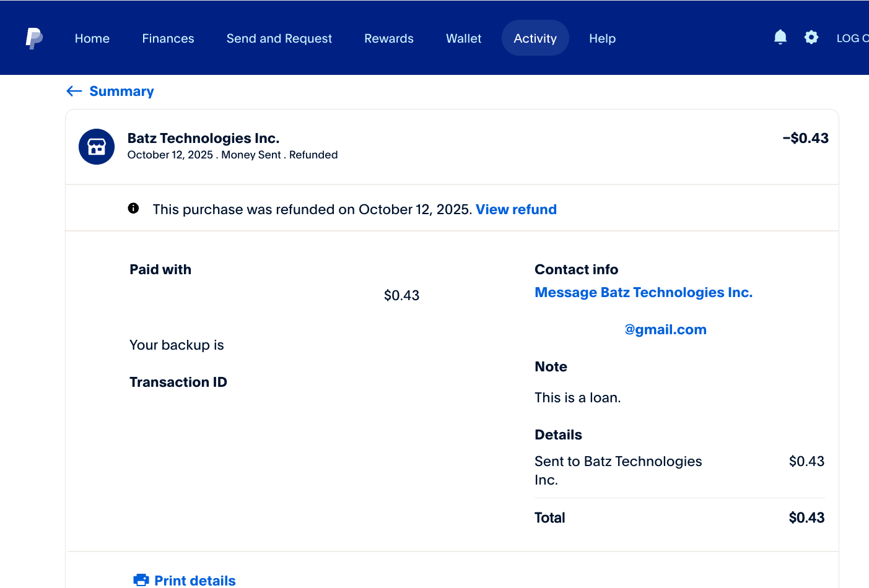869x588 pixels.
Task: Click the -$0.43 header amount
Action: click(x=805, y=138)
